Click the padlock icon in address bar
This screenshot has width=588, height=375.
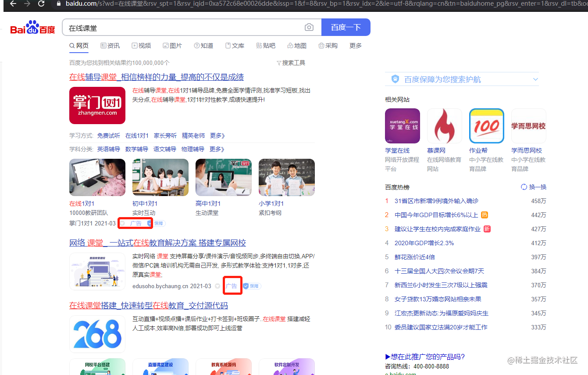point(59,4)
